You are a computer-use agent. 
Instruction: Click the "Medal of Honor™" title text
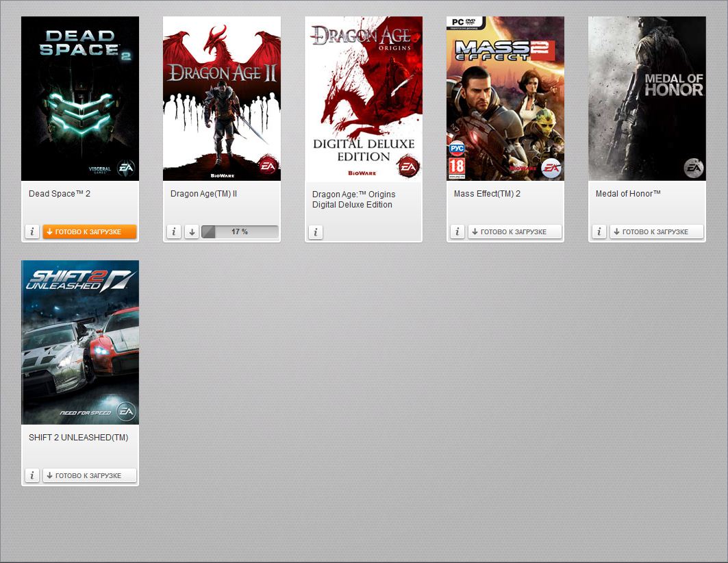click(x=628, y=194)
